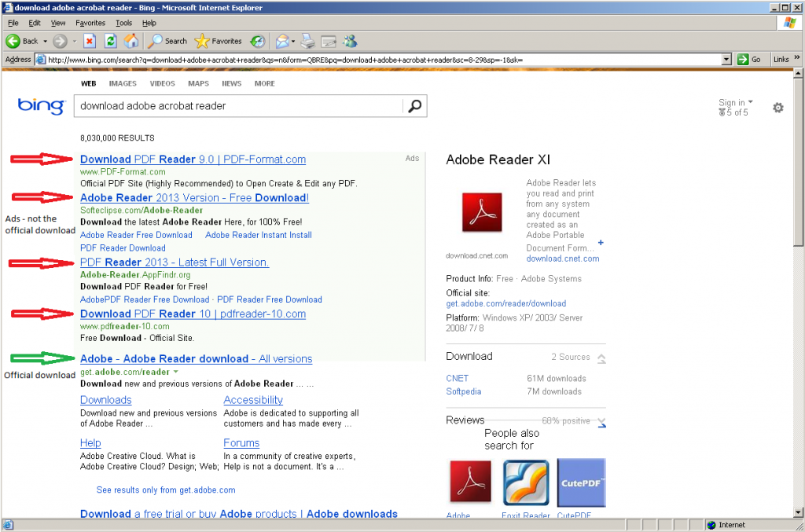This screenshot has width=805, height=532.
Task: Open the Forward button dropdown arrow
Action: pos(75,41)
